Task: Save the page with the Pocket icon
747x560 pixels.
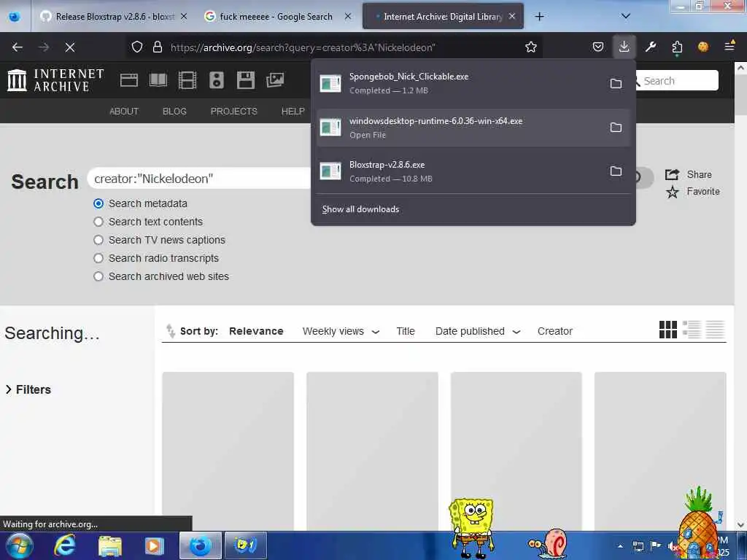Action: click(x=598, y=47)
